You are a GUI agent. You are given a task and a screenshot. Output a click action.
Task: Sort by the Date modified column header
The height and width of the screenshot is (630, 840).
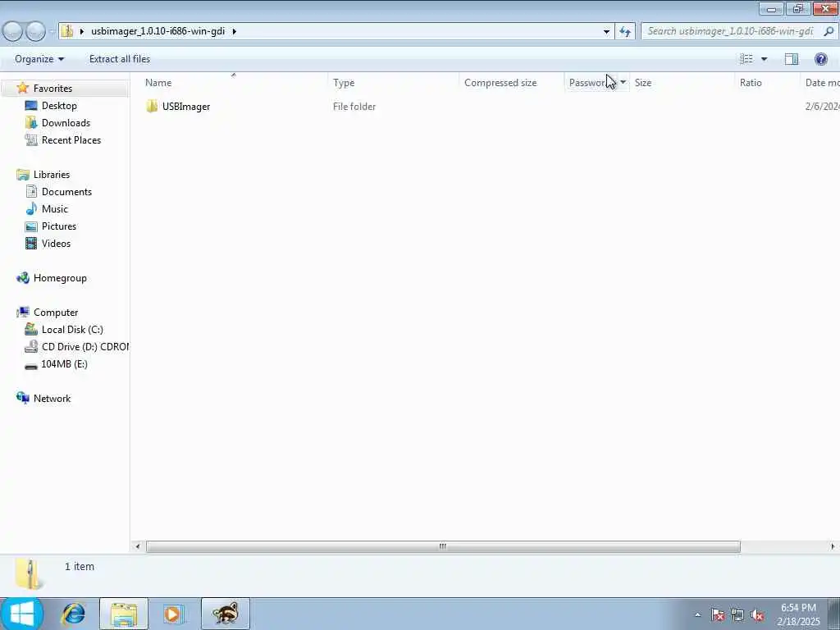(x=820, y=83)
